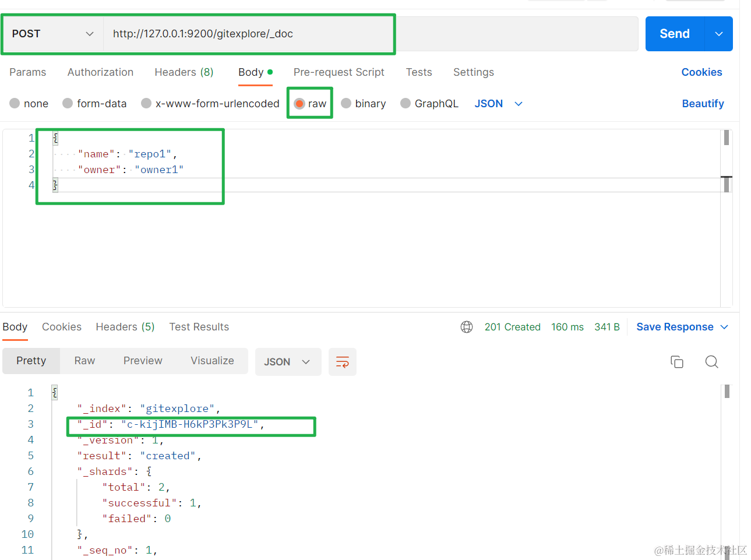Open the Params tab
The height and width of the screenshot is (560, 751).
coord(27,72)
